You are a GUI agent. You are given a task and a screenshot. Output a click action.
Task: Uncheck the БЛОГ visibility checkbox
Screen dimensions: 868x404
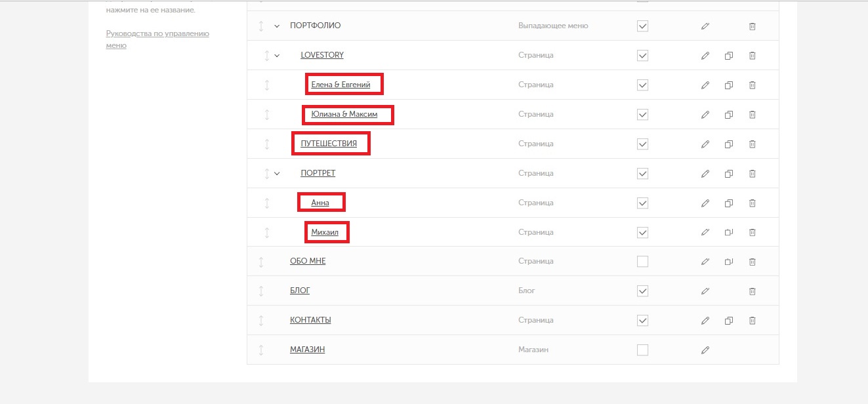tap(642, 291)
